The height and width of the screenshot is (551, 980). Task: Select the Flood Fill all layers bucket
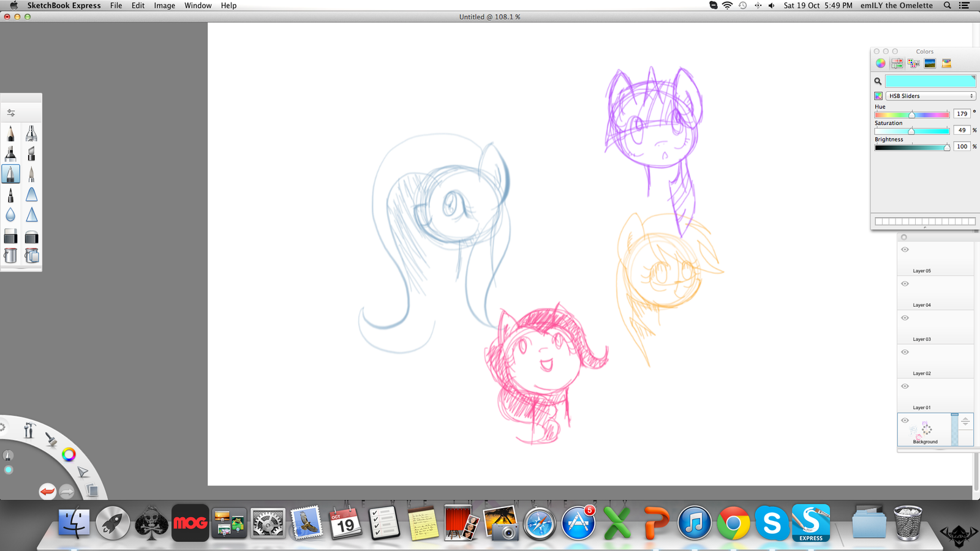coord(31,255)
